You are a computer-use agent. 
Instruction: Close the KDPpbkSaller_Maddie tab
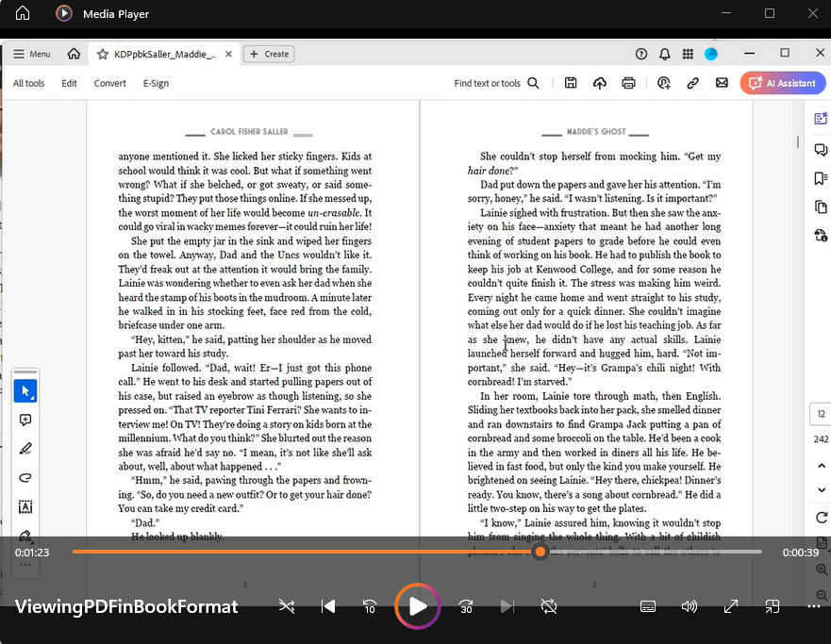coord(228,54)
